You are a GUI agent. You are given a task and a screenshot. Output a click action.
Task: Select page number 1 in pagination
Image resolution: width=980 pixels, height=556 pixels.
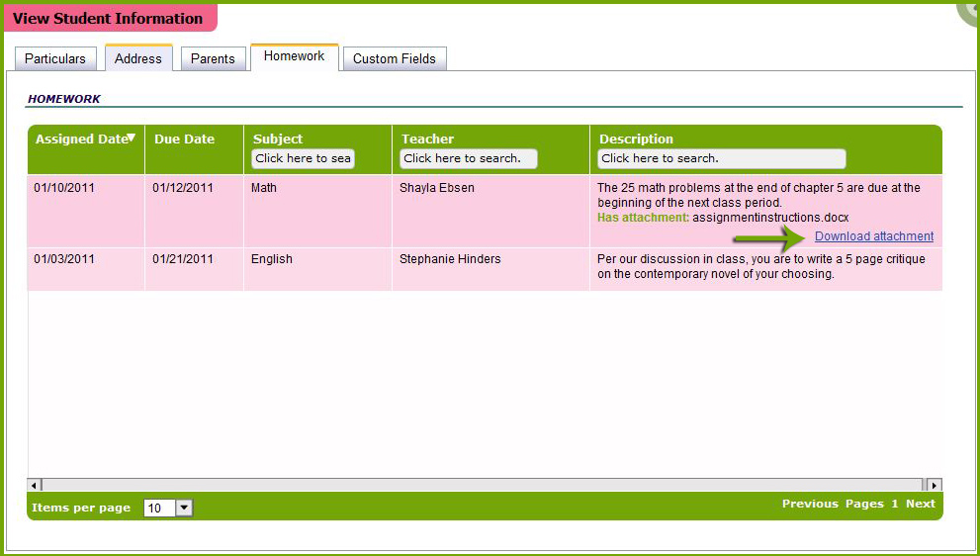[x=894, y=504]
